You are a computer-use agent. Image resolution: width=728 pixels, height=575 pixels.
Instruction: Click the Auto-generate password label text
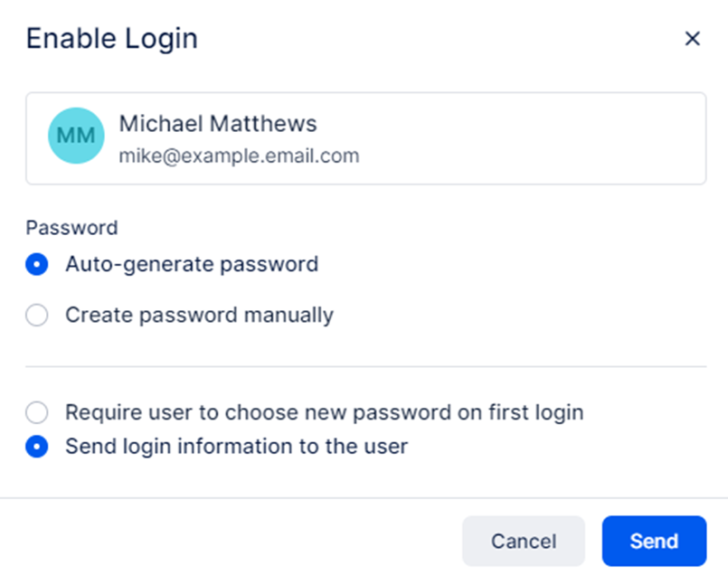coord(192,265)
